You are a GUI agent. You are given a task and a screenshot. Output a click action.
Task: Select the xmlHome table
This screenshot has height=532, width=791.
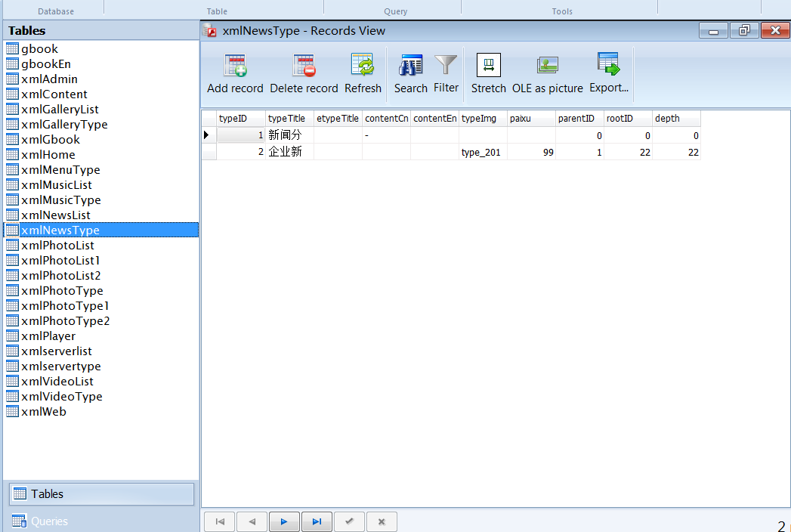click(x=48, y=155)
